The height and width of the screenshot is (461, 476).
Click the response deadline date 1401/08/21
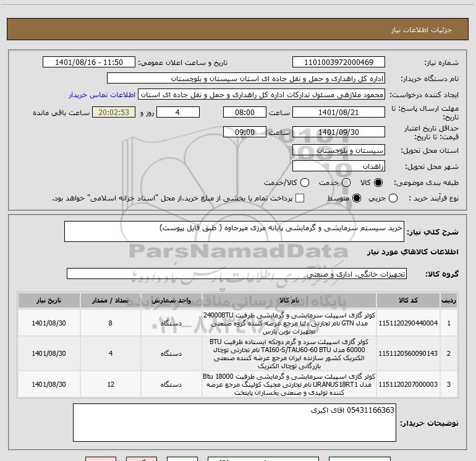click(339, 112)
